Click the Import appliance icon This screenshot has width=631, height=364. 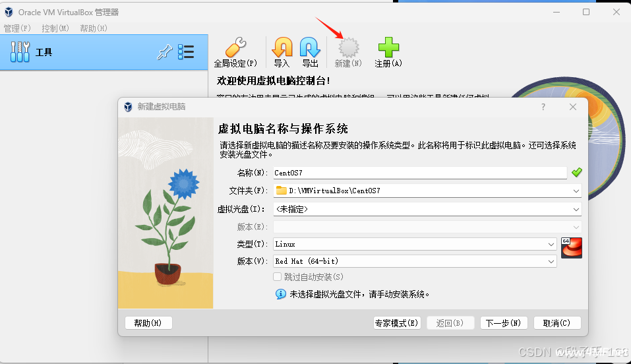(x=282, y=49)
